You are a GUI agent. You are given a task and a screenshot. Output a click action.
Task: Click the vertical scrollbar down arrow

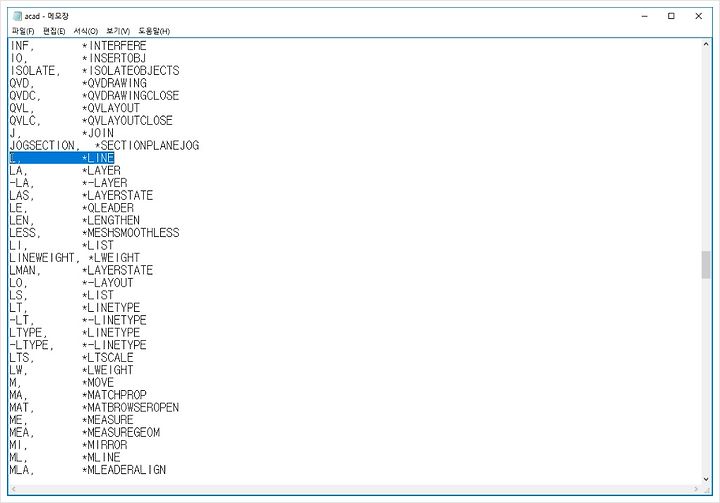pos(706,479)
